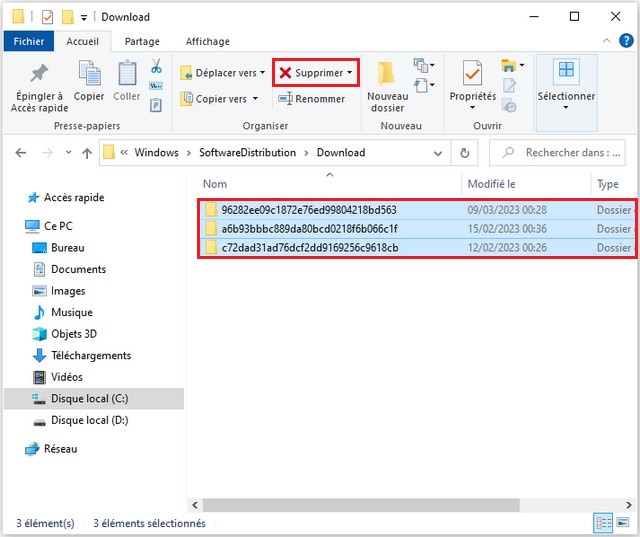Sort by the Type column header

pyautogui.click(x=608, y=184)
